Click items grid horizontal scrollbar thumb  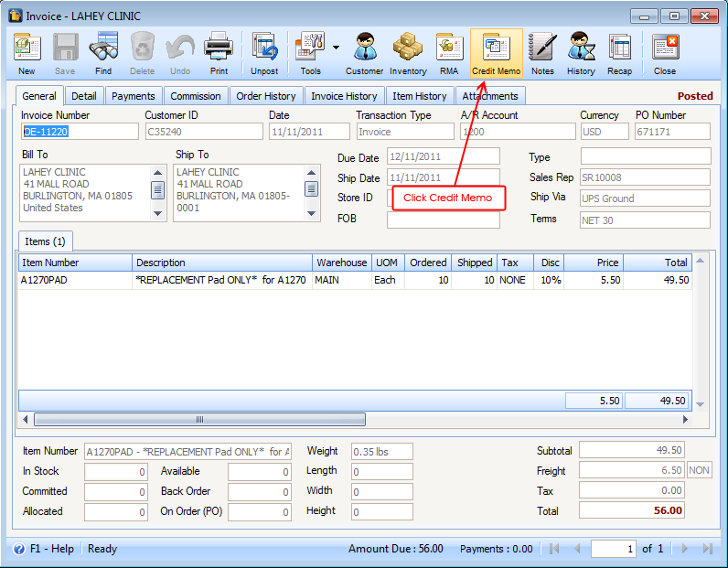pos(199,420)
